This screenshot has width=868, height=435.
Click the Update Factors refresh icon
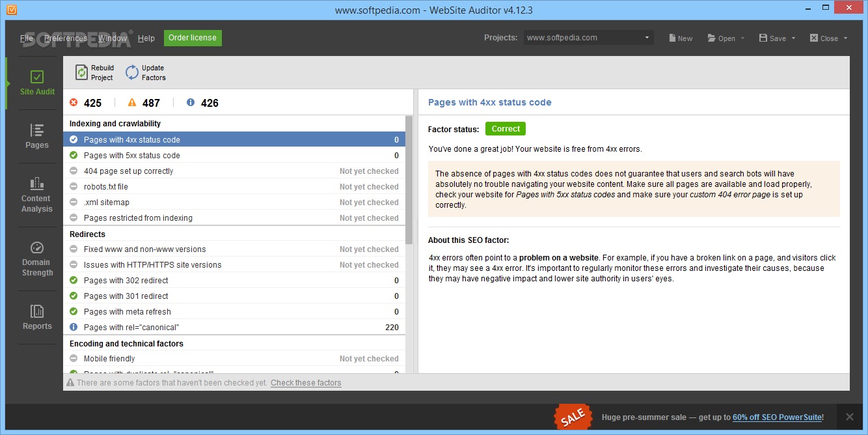(x=132, y=72)
